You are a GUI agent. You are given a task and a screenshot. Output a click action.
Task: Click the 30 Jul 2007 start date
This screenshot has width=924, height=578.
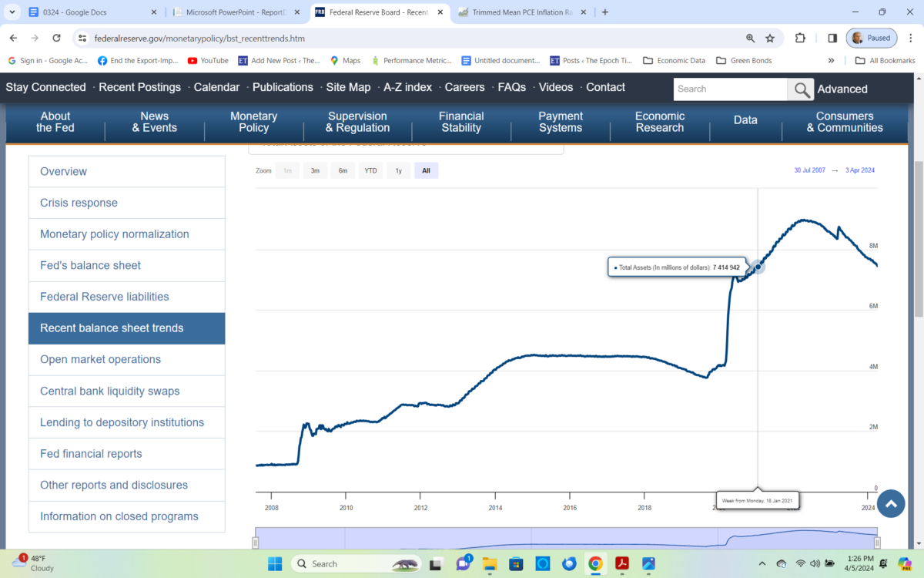coord(809,170)
